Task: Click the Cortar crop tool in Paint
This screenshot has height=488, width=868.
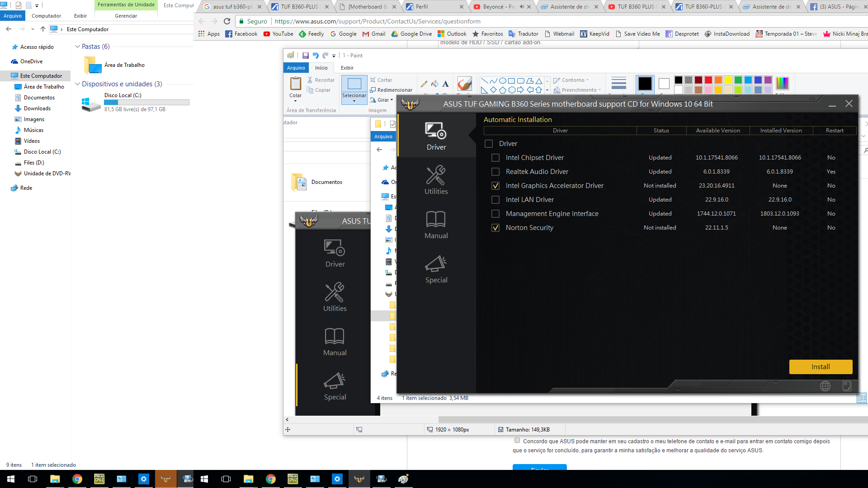Action: point(381,80)
